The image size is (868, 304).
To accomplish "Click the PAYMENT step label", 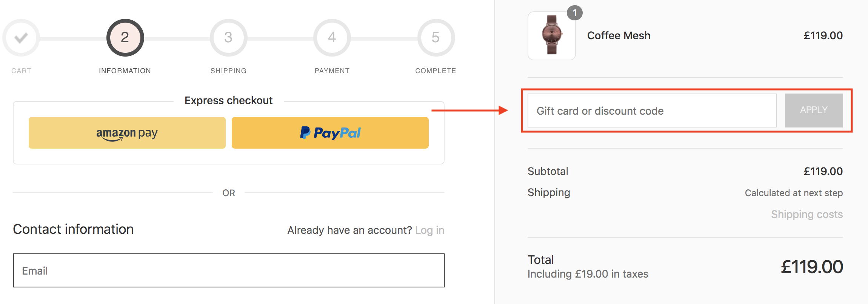I will [332, 71].
